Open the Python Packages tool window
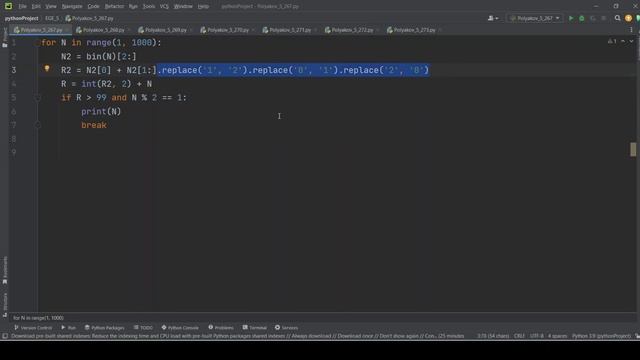The width and height of the screenshot is (640, 360). tap(104, 328)
